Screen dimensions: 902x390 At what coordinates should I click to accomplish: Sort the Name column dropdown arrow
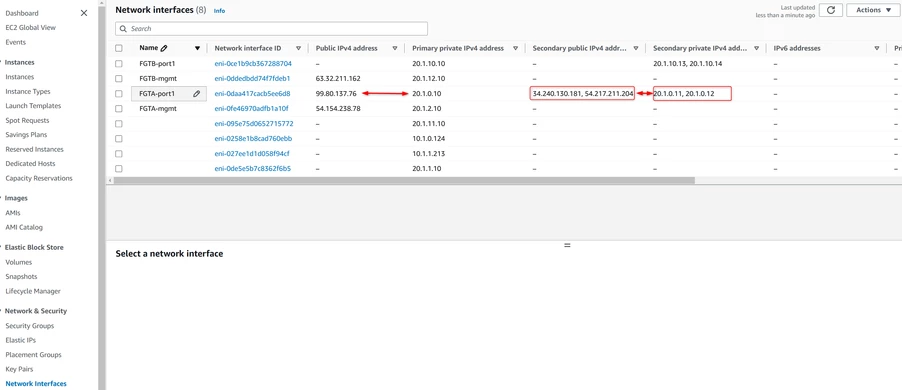point(197,48)
